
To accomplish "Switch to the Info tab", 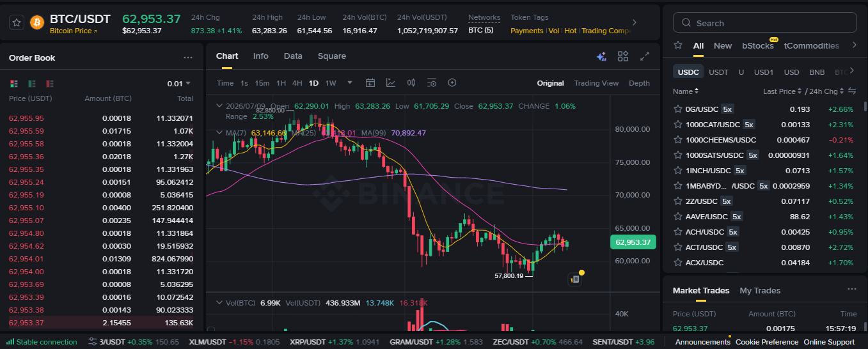I will click(261, 56).
